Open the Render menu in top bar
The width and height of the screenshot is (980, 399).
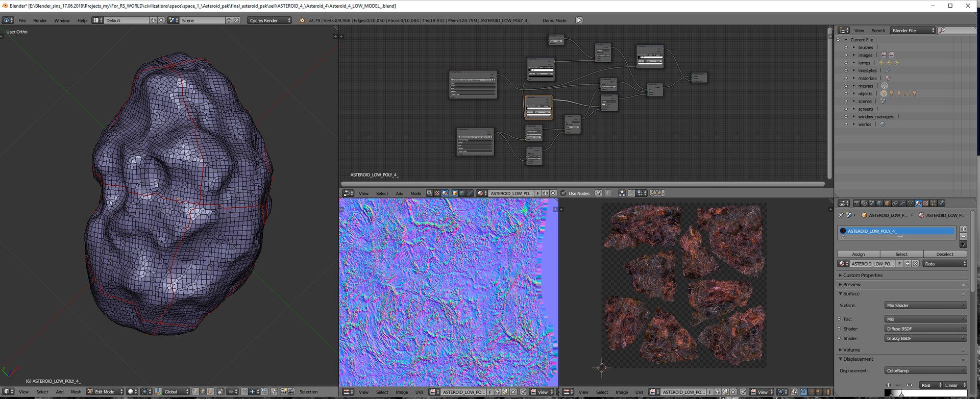pos(40,20)
